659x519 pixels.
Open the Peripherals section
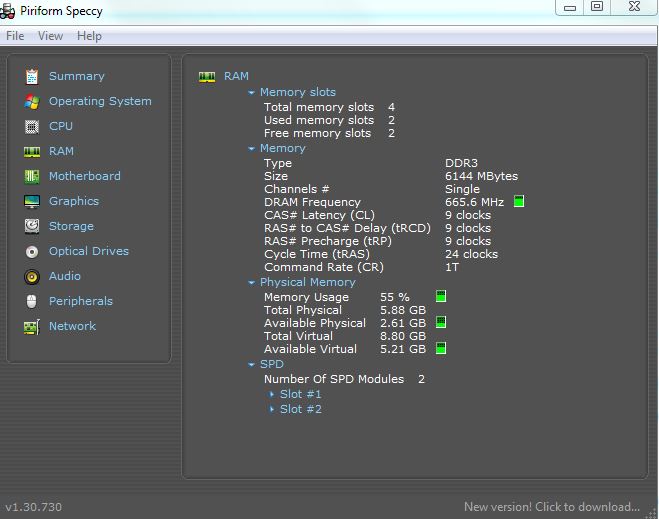81,301
